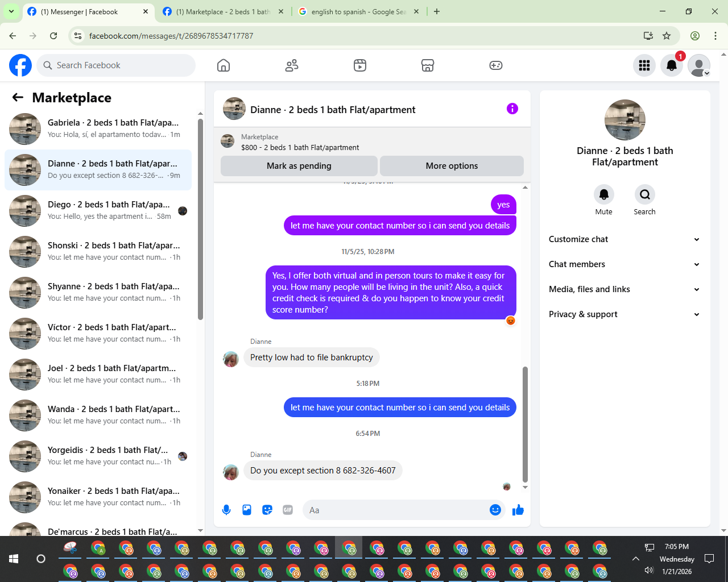Viewport: 728px width, 582px height.
Task: Click the Search magnifier in chat details
Action: pos(645,194)
